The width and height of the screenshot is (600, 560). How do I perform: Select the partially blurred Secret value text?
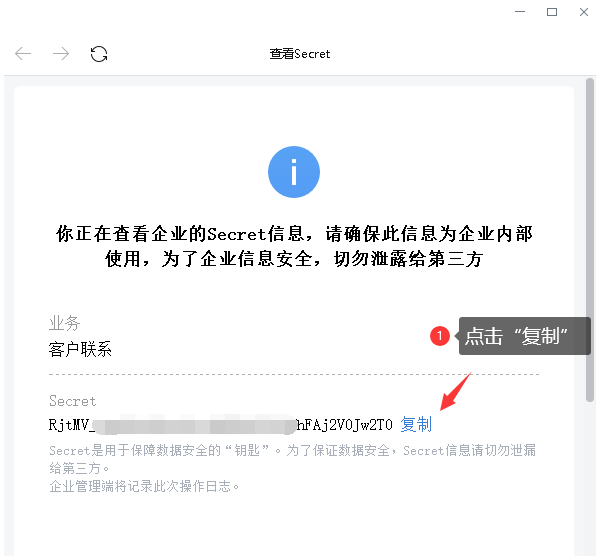click(220, 424)
